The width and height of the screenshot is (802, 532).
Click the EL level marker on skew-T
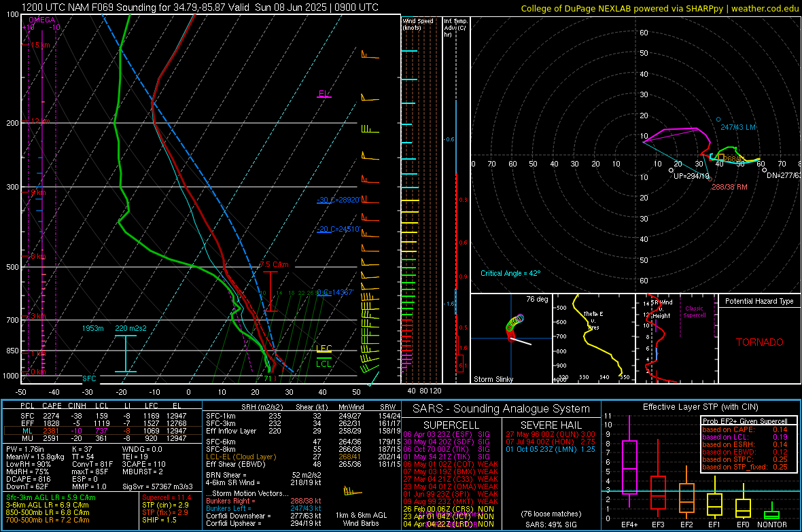click(324, 94)
